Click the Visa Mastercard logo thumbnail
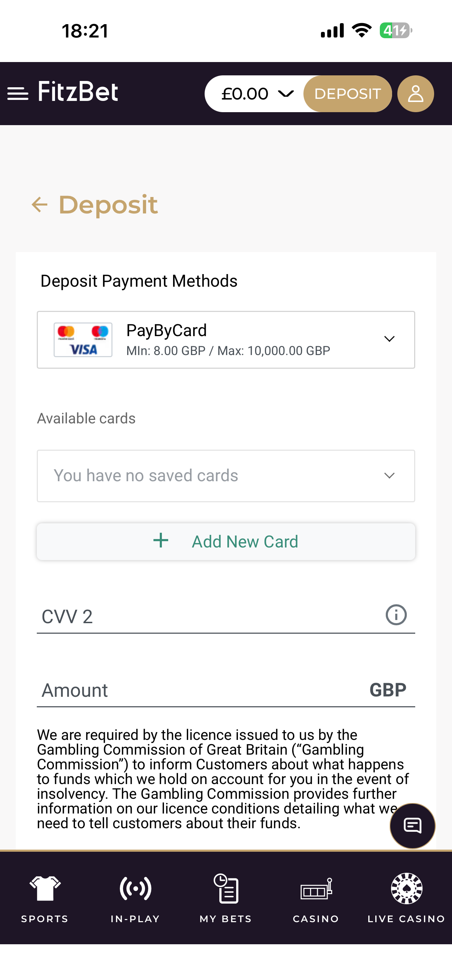Image resolution: width=452 pixels, height=980 pixels. [83, 340]
